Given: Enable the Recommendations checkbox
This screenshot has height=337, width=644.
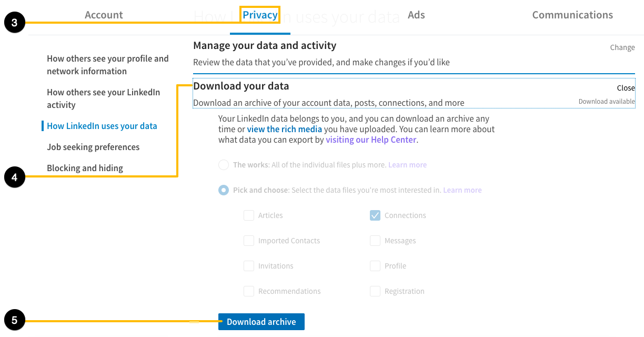Looking at the screenshot, I should tap(248, 291).
